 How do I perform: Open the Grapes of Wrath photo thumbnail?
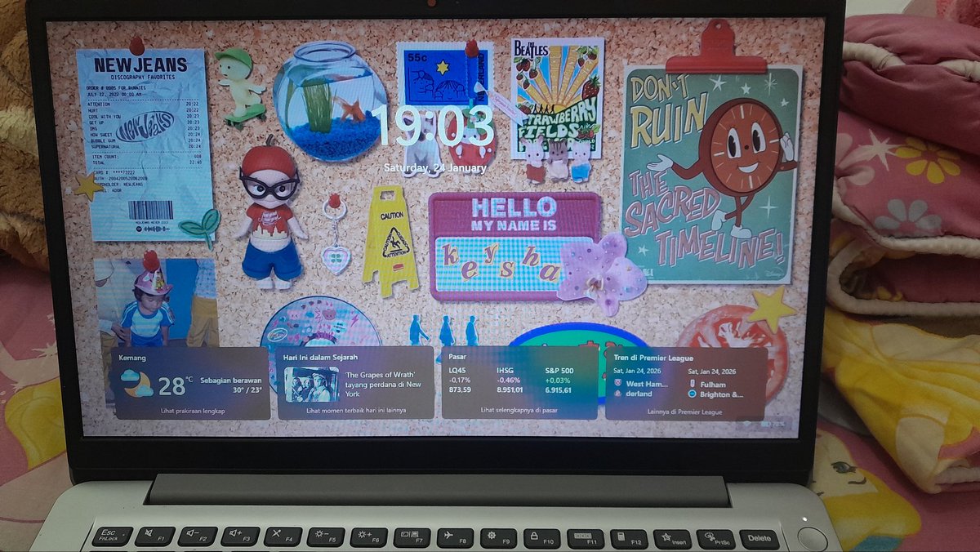click(311, 384)
